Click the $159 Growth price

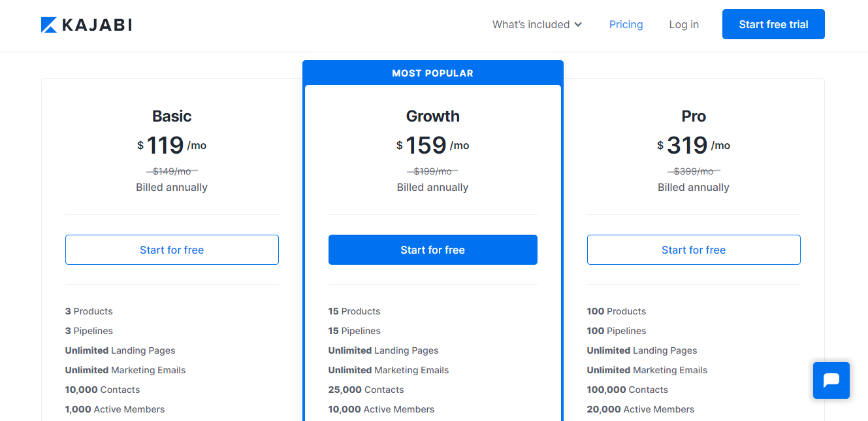click(x=426, y=145)
